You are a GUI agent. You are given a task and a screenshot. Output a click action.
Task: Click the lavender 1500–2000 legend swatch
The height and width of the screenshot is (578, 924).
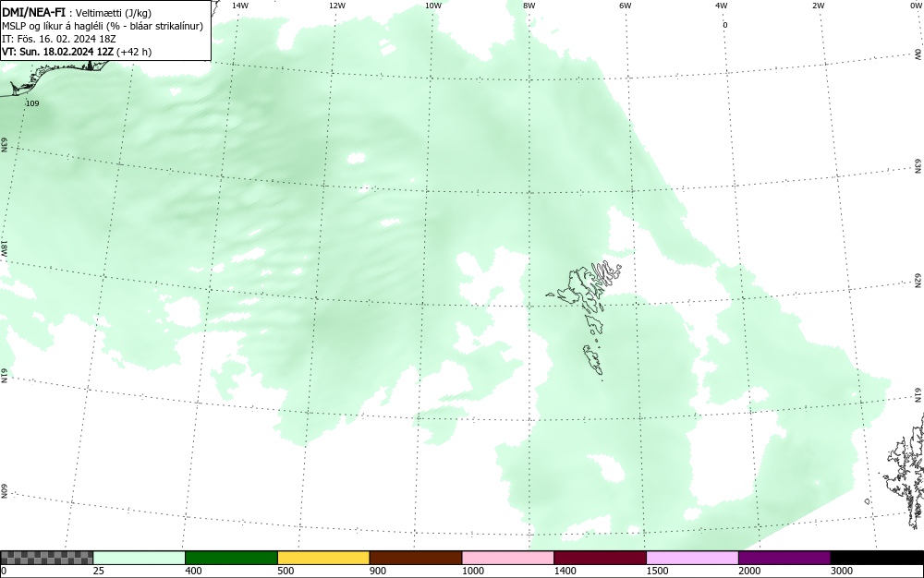pos(692,558)
